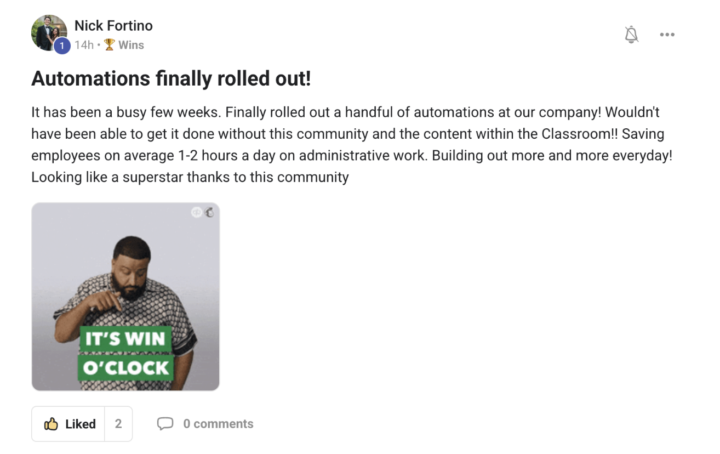Screen dimensions: 720x454
Task: Select the Wins category label
Action: click(131, 45)
